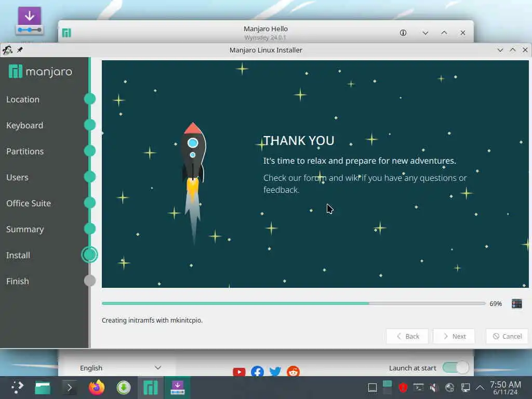Screen dimensions: 532x399
Task: Click the Manjaro logo in installer sidebar
Action: point(41,72)
